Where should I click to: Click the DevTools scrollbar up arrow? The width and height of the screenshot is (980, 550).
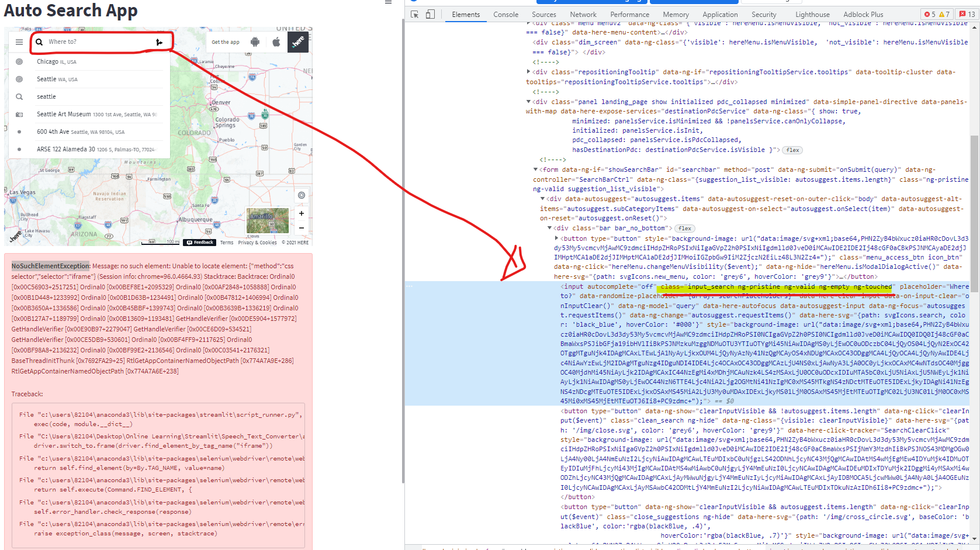974,26
